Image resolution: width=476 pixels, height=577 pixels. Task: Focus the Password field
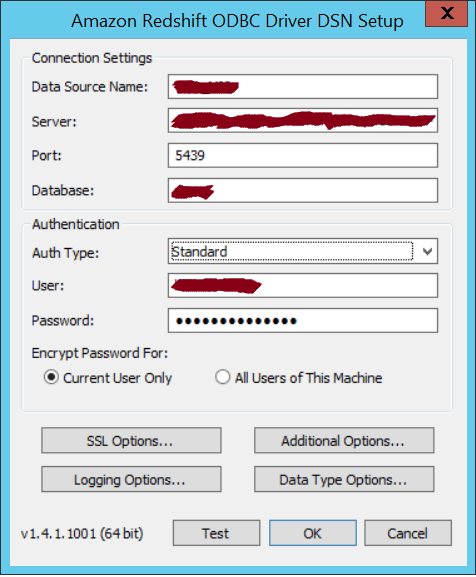click(303, 321)
